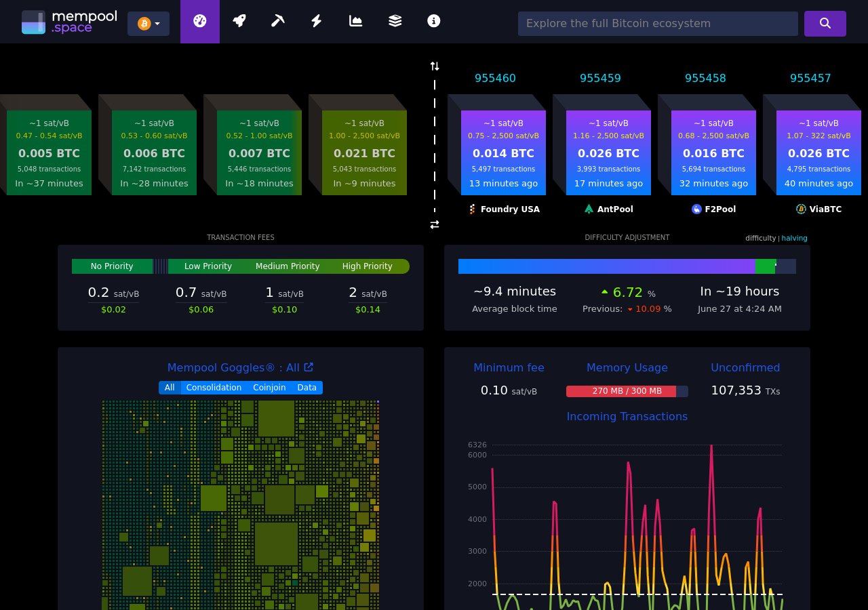Open the ViaBTC pool link

[818, 209]
